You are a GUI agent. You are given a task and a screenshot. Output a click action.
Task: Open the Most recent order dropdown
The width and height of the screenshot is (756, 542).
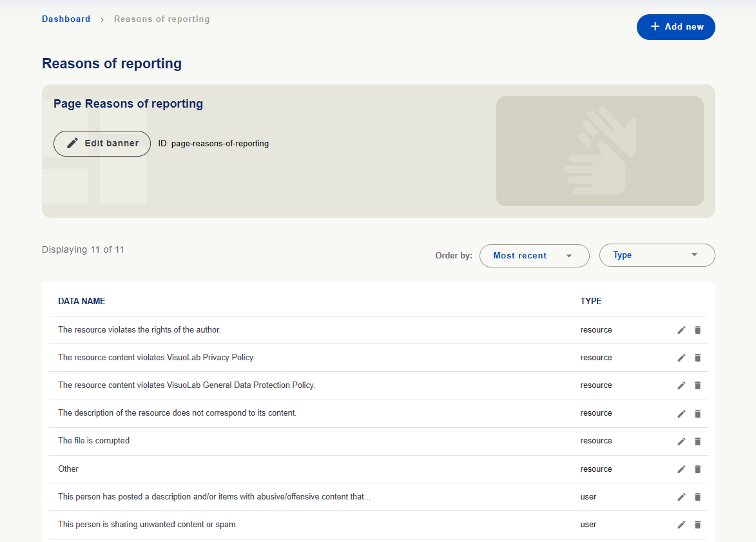tap(534, 256)
